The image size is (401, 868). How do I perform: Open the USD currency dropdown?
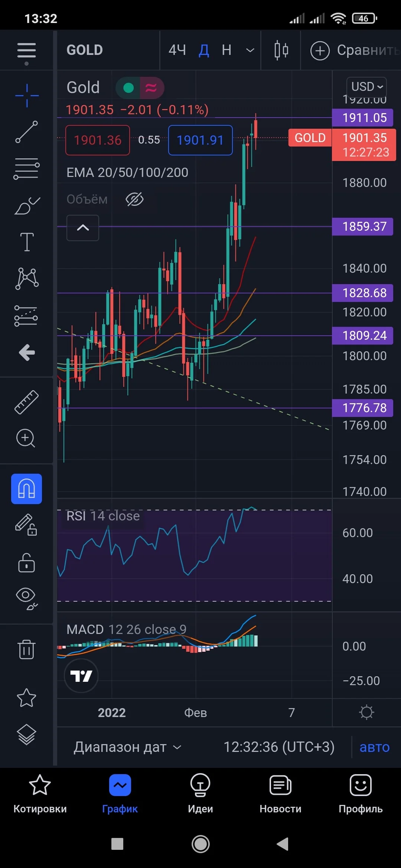366,87
